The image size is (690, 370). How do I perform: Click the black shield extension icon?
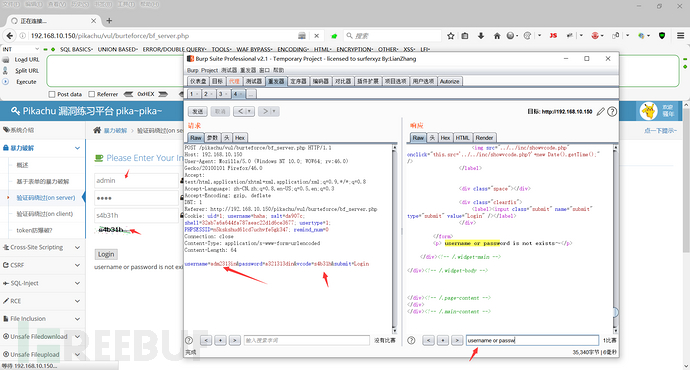pyautogui.click(x=662, y=36)
